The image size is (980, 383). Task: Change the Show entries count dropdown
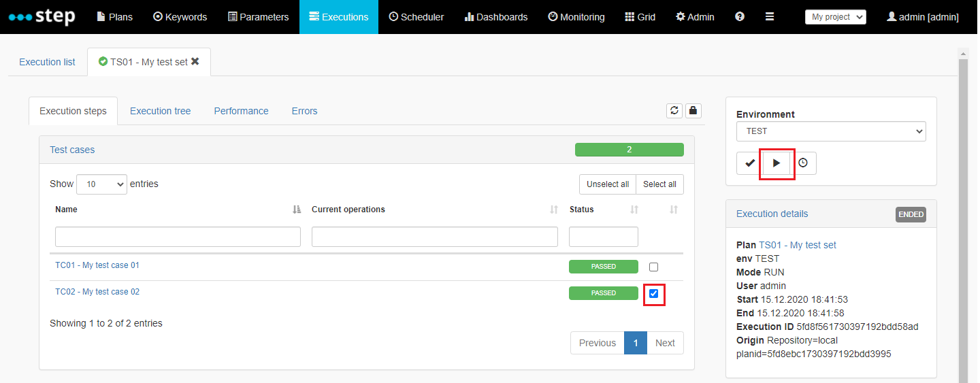pos(101,184)
